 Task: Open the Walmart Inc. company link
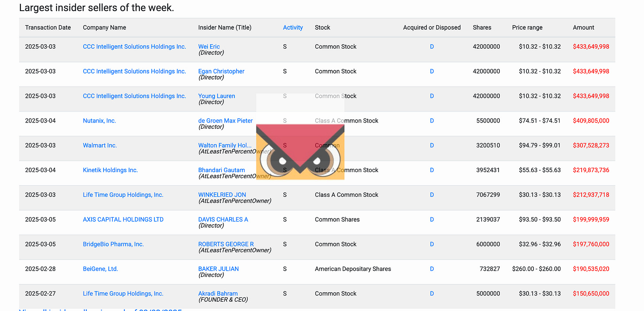click(100, 146)
